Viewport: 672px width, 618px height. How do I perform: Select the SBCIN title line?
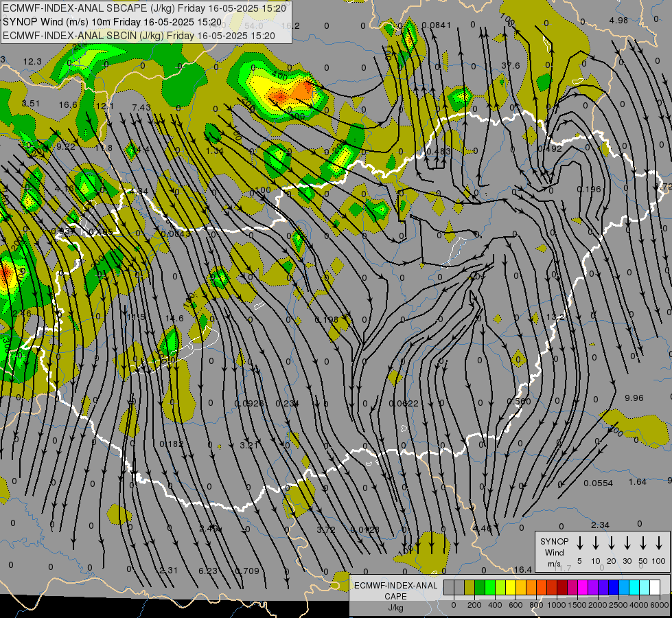139,36
